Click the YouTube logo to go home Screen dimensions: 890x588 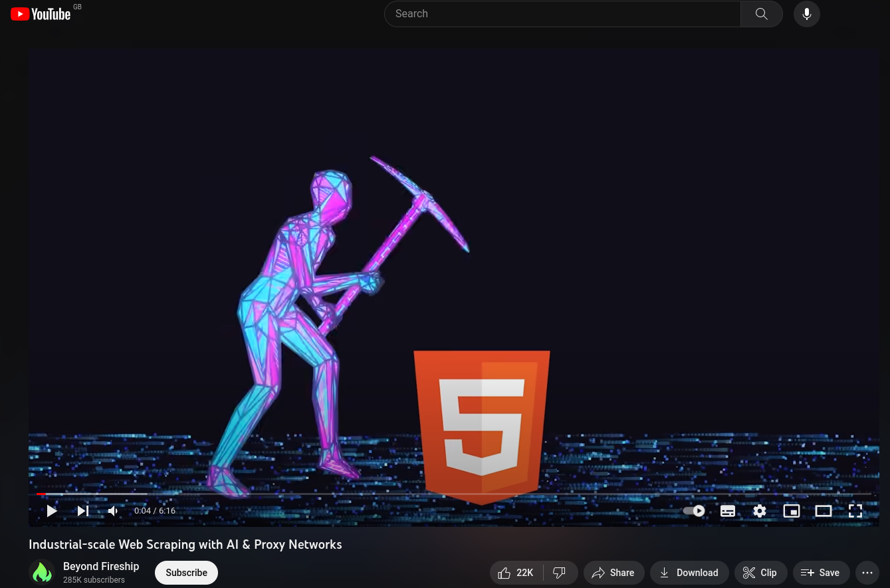[x=41, y=14]
